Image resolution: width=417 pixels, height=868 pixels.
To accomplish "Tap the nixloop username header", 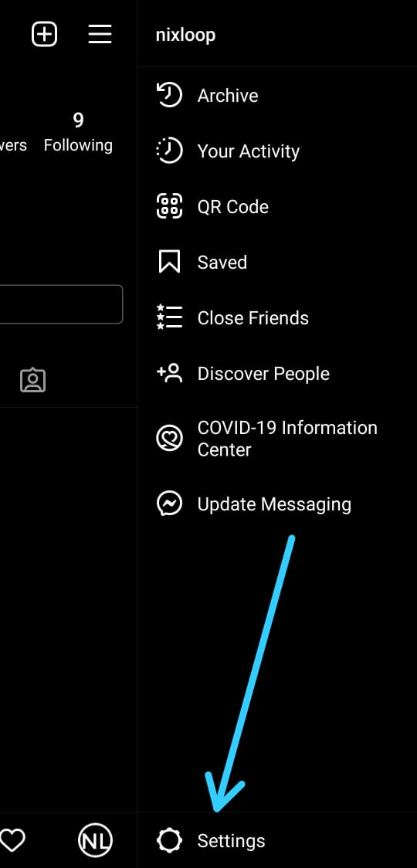I will (185, 35).
